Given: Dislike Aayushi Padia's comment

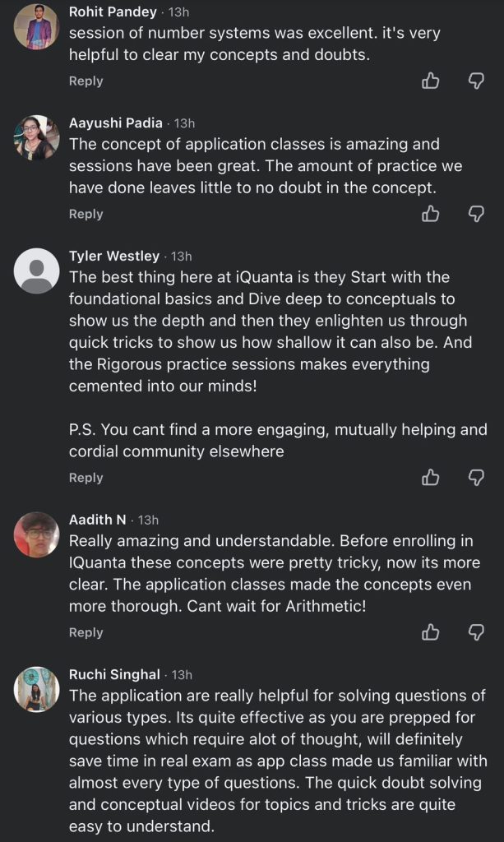Looking at the screenshot, I should [x=476, y=214].
